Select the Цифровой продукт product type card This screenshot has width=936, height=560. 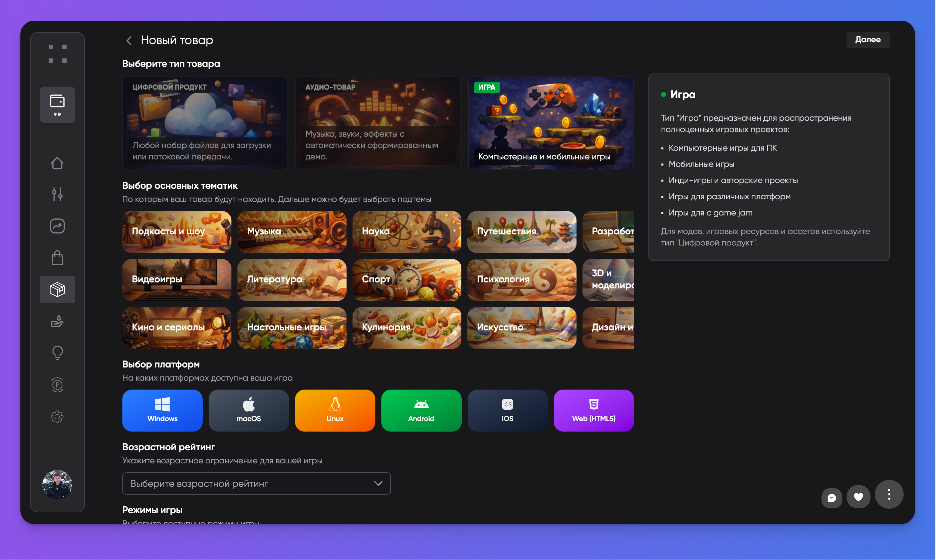click(205, 123)
